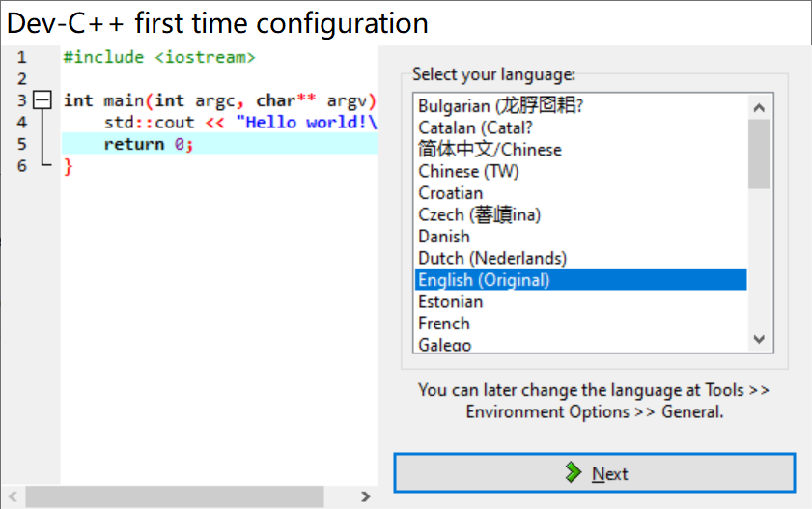Click the green arrow icon on Next
812x509 pixels.
[574, 472]
